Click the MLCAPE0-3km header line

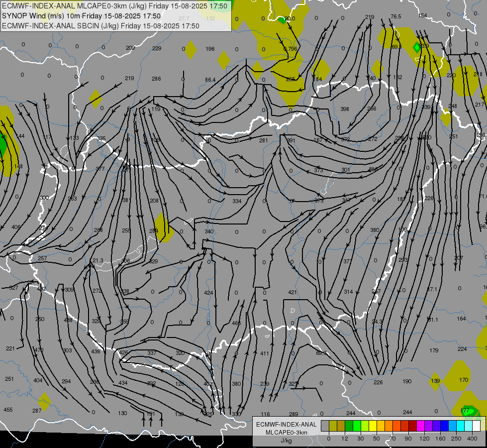[x=114, y=6]
